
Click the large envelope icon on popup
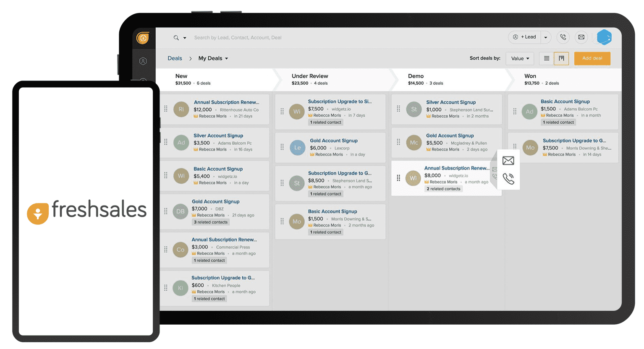[508, 161]
